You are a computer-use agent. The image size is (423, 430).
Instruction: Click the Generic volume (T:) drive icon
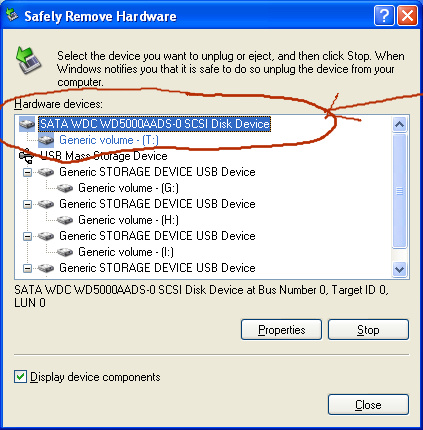(46, 140)
